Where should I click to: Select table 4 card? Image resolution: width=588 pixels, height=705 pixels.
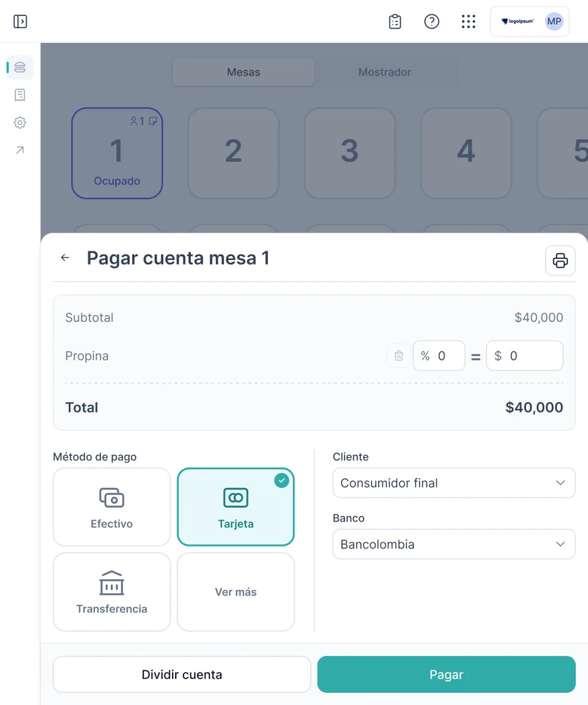466,153
